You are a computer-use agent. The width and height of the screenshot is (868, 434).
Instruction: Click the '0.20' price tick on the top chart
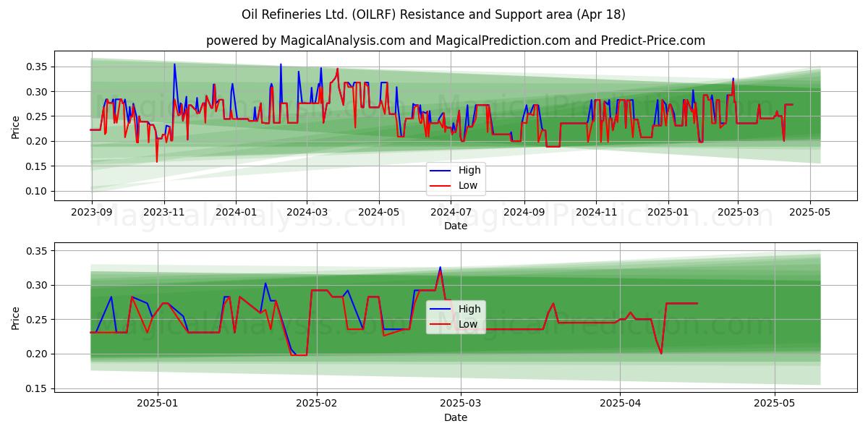click(x=37, y=141)
